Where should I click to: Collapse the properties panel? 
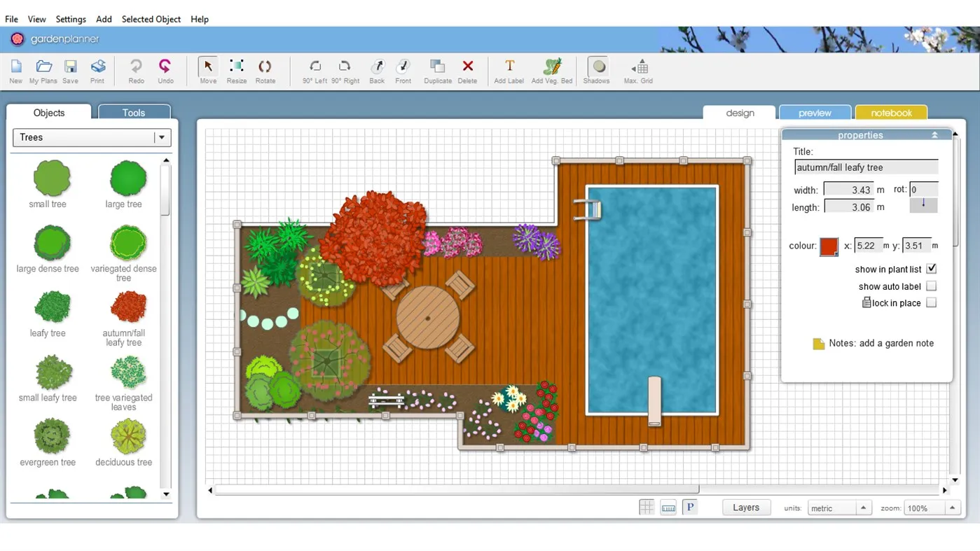(934, 134)
